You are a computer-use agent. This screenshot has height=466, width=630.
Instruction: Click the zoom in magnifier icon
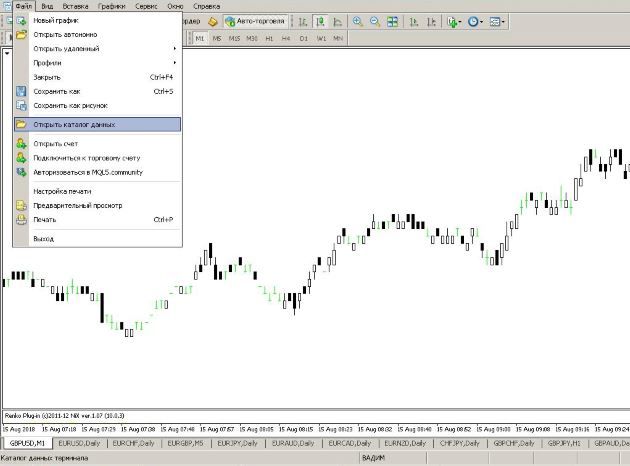[x=356, y=21]
